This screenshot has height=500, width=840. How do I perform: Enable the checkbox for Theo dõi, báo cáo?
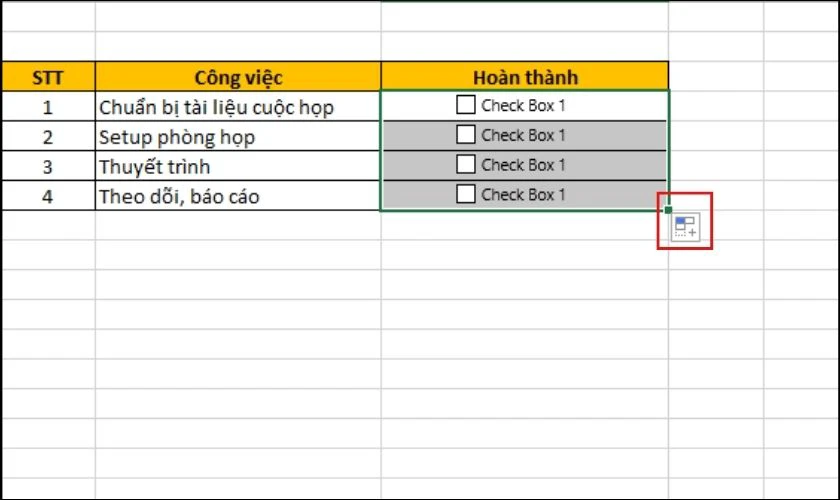point(466,194)
